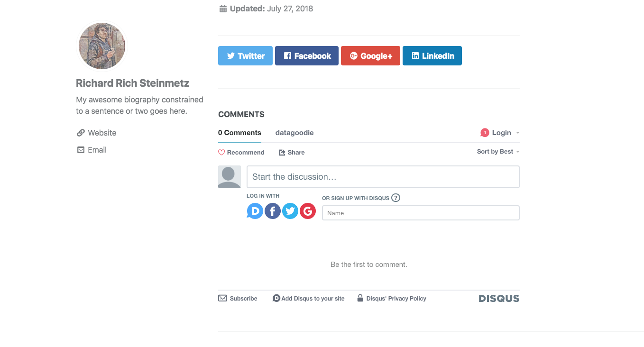644x347 pixels.
Task: Share the post on Facebook
Action: pos(307,55)
